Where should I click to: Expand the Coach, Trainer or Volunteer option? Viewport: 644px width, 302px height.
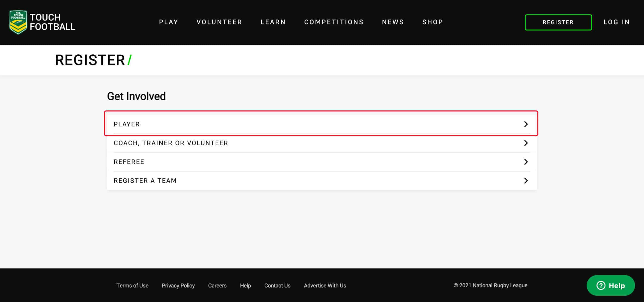tap(322, 143)
